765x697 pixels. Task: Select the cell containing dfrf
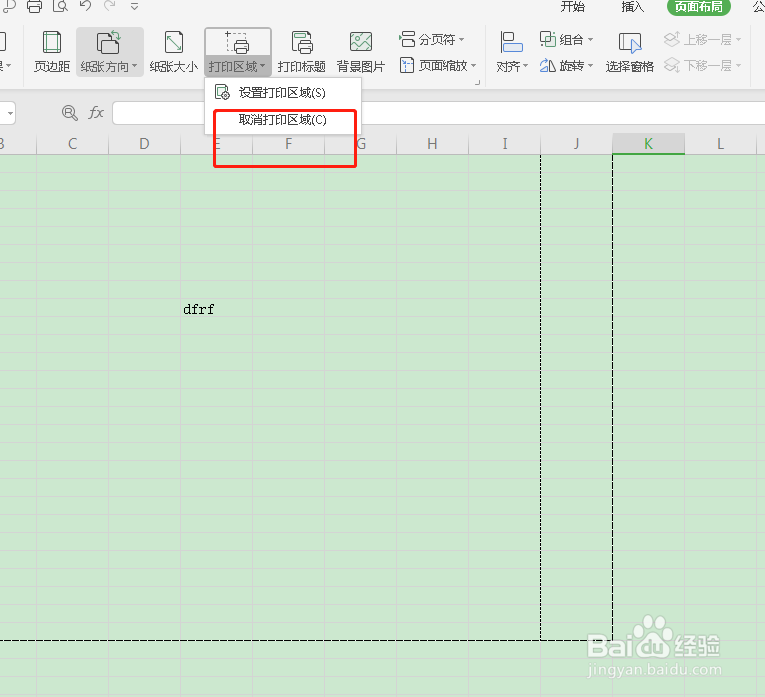[216, 307]
